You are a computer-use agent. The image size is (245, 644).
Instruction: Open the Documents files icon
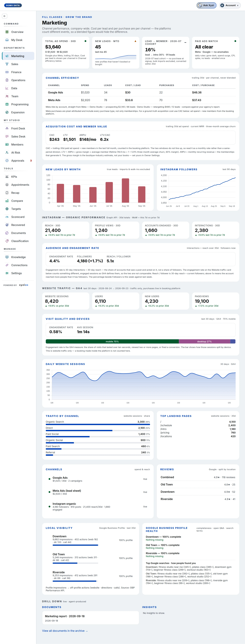[7, 233]
